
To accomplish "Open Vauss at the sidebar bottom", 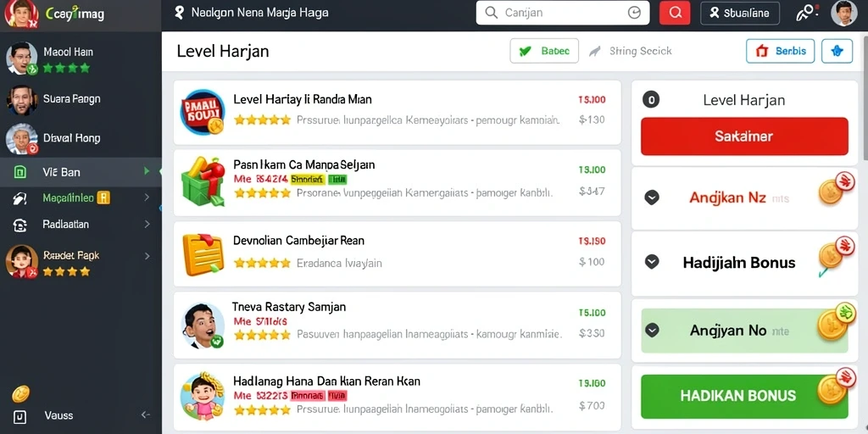I will coord(58,415).
